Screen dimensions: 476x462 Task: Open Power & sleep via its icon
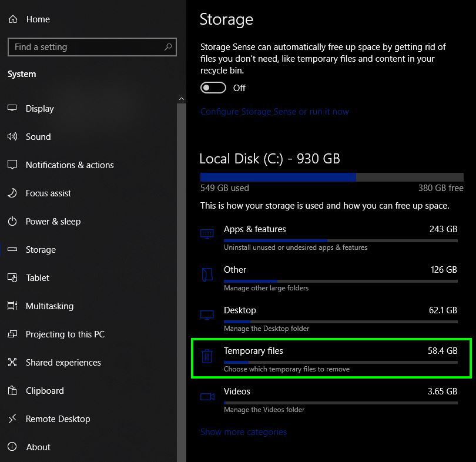(x=12, y=222)
